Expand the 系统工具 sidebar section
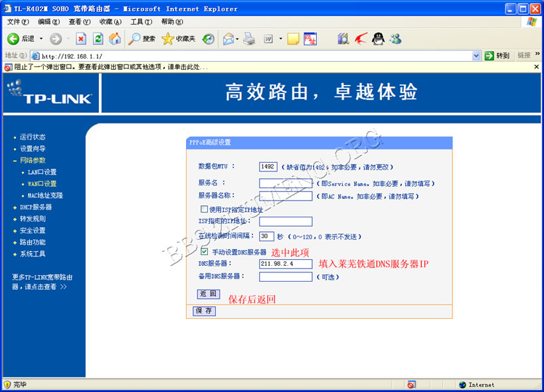544x392 pixels. 15,254
